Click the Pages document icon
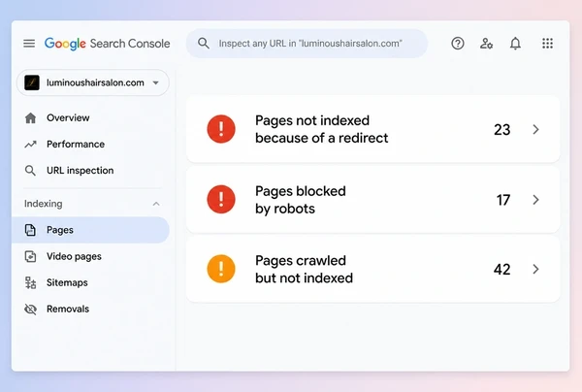The image size is (582, 392). click(30, 230)
